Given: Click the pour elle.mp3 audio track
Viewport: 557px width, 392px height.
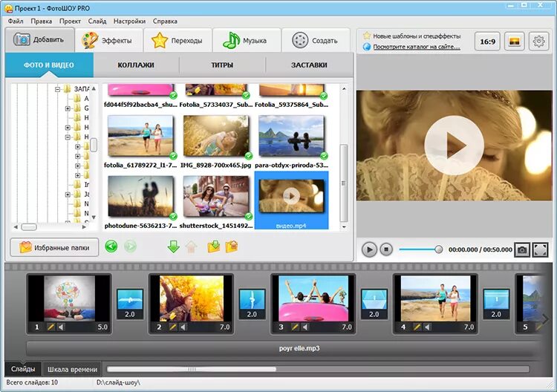Looking at the screenshot, I should click(284, 348).
